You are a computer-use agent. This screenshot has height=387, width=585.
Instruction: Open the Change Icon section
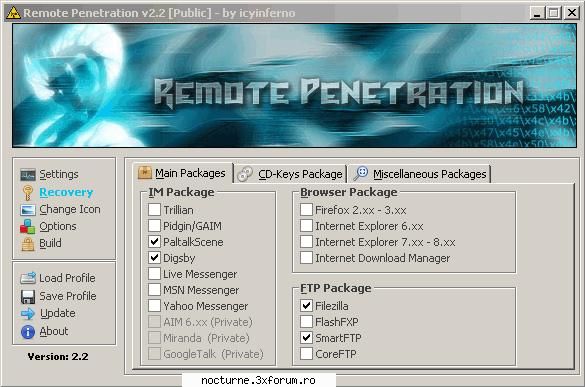(x=70, y=209)
